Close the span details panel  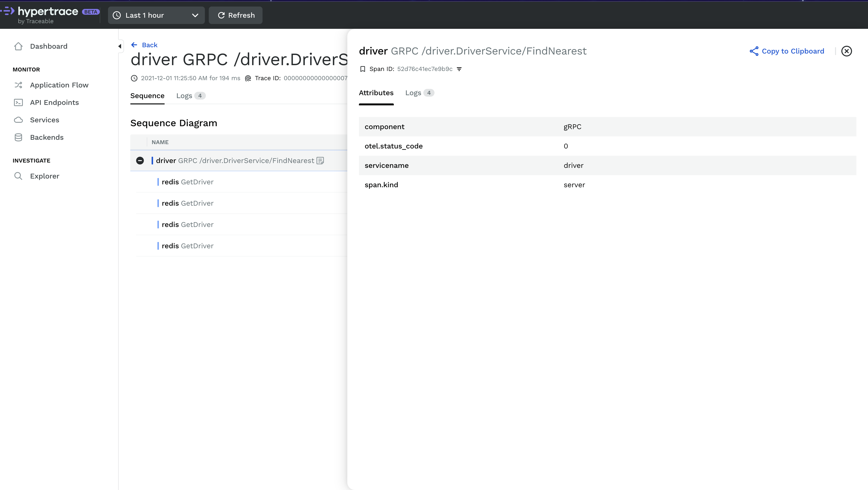(846, 51)
